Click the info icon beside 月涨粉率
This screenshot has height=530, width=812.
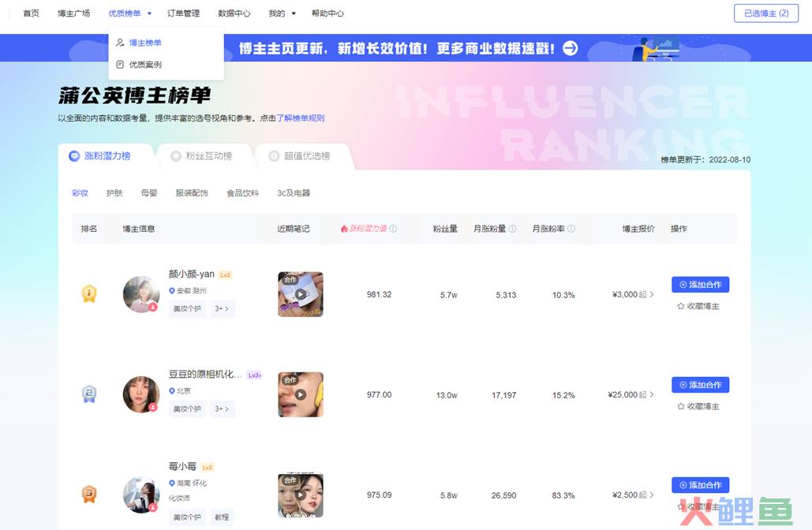[571, 228]
